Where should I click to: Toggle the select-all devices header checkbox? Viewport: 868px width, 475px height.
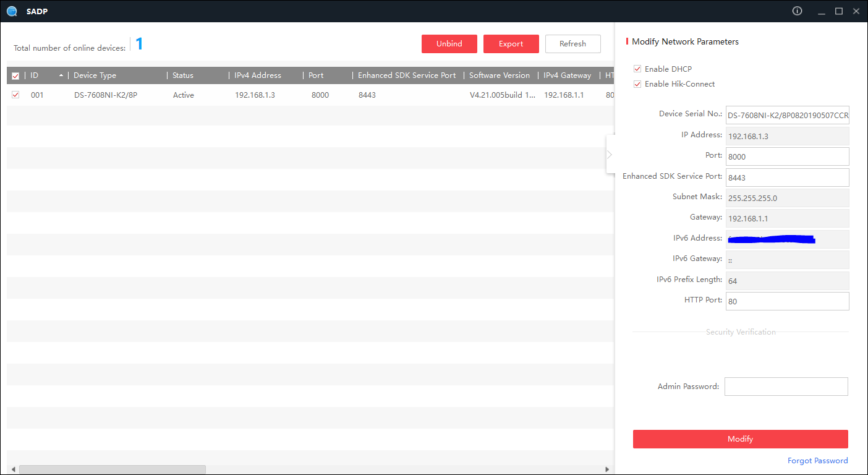(15, 75)
